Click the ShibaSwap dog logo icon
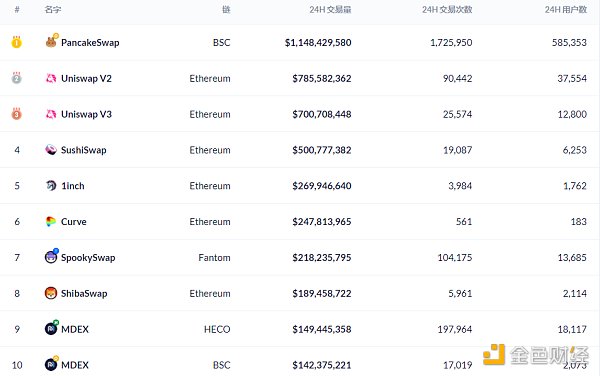 (x=51, y=293)
